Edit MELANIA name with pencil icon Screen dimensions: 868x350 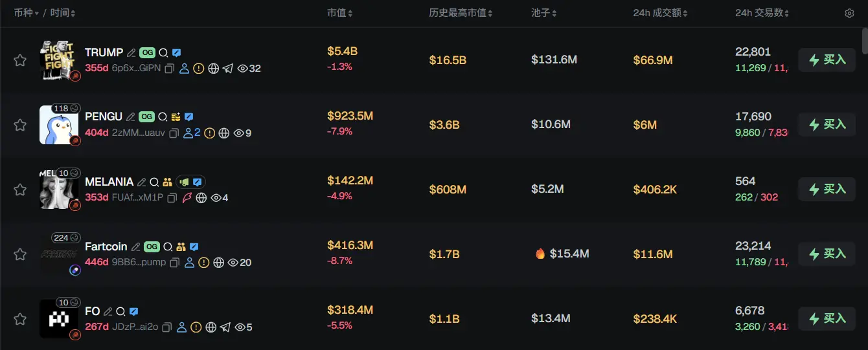point(142,182)
